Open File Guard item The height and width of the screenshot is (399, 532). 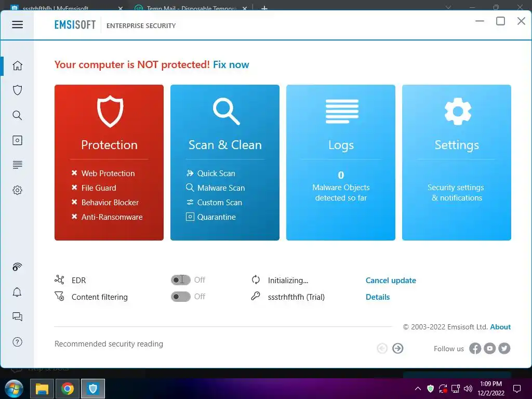click(x=99, y=188)
